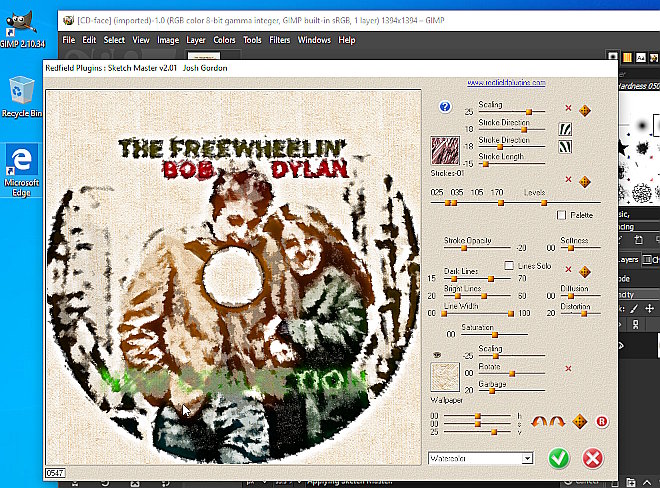Click the red X cancel button
Viewport: 660px width, 488px height.
(x=593, y=458)
